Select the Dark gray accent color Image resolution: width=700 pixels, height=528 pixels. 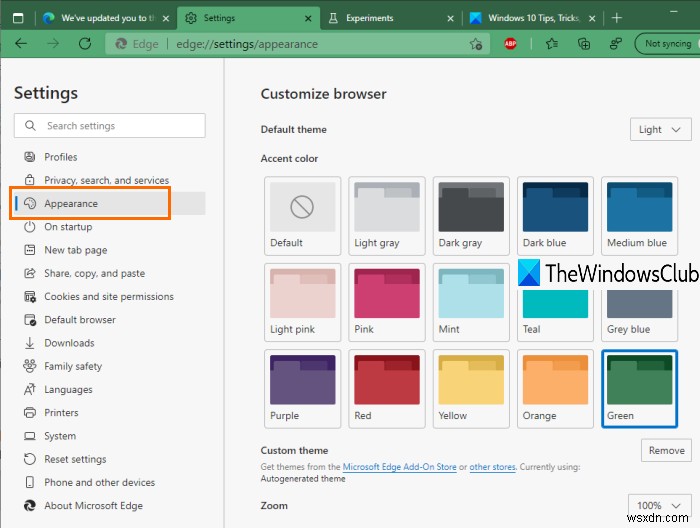coord(471,216)
